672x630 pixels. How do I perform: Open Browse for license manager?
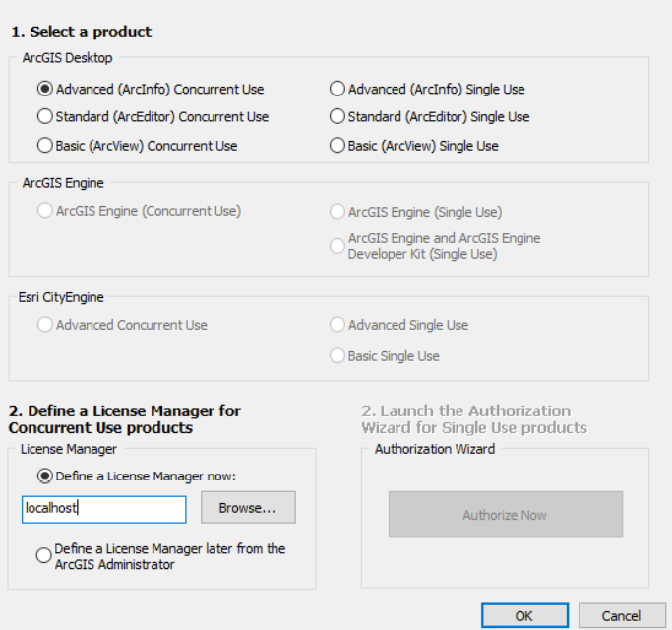(248, 507)
